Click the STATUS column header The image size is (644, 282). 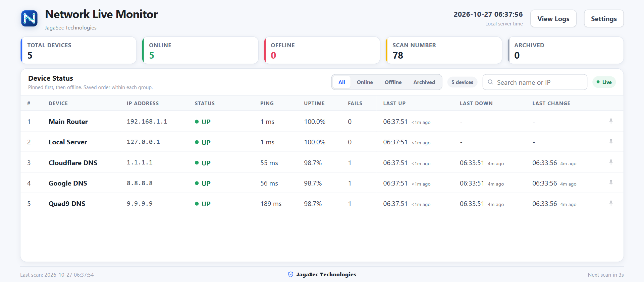pyautogui.click(x=205, y=103)
